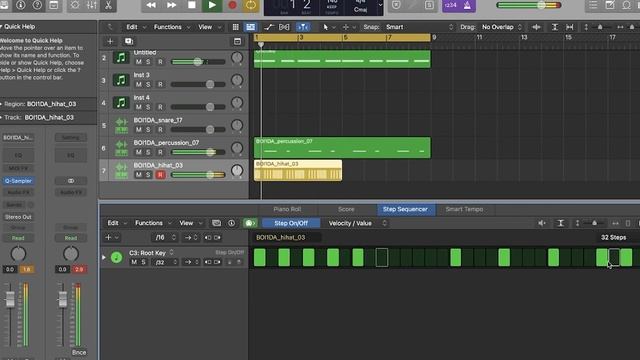
Task: Expand the C3 Root Key row disclosure triangle
Action: 104,258
